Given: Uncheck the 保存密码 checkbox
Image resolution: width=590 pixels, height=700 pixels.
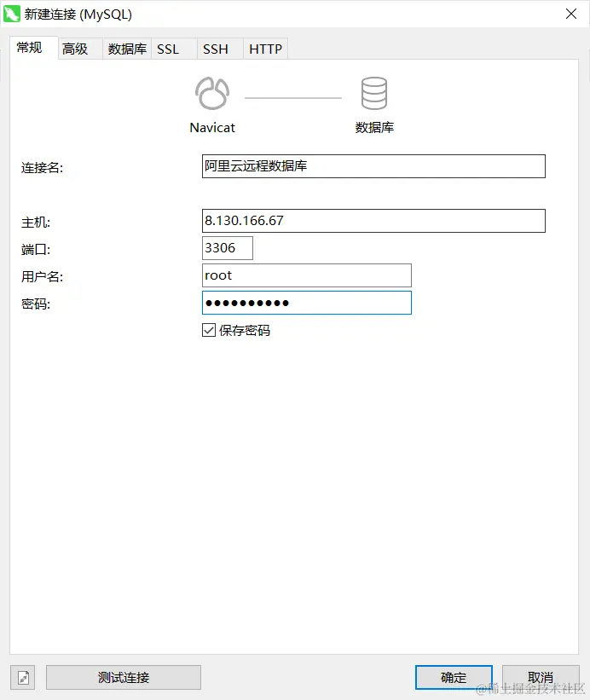Looking at the screenshot, I should click(209, 330).
